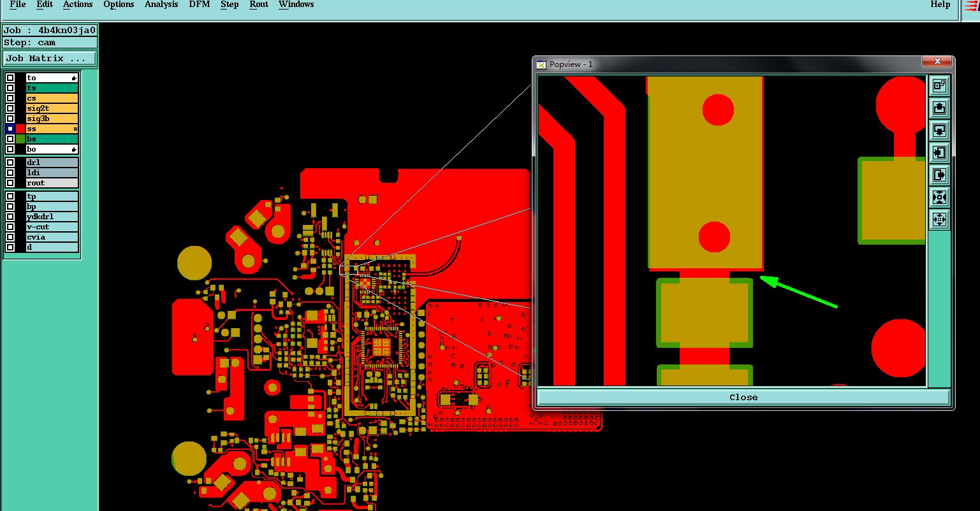
Task: Zoom out Popview using outward arrows icon
Action: pos(939,220)
